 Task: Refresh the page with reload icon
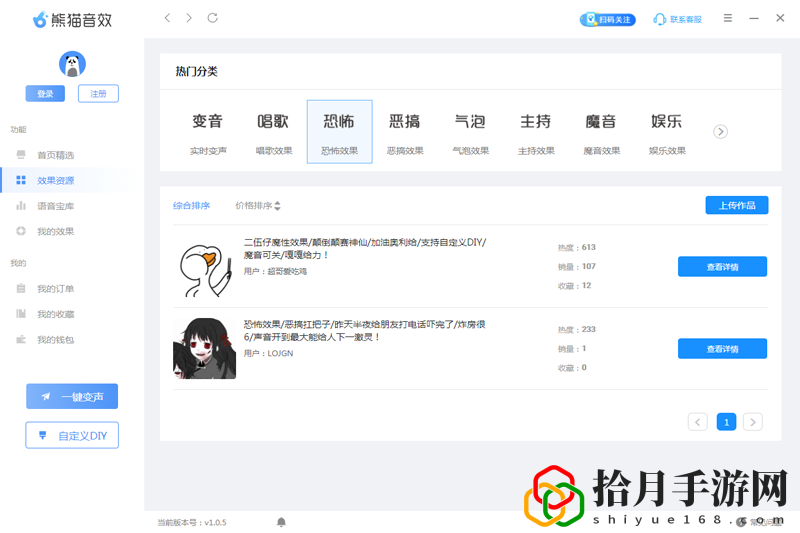point(213,18)
